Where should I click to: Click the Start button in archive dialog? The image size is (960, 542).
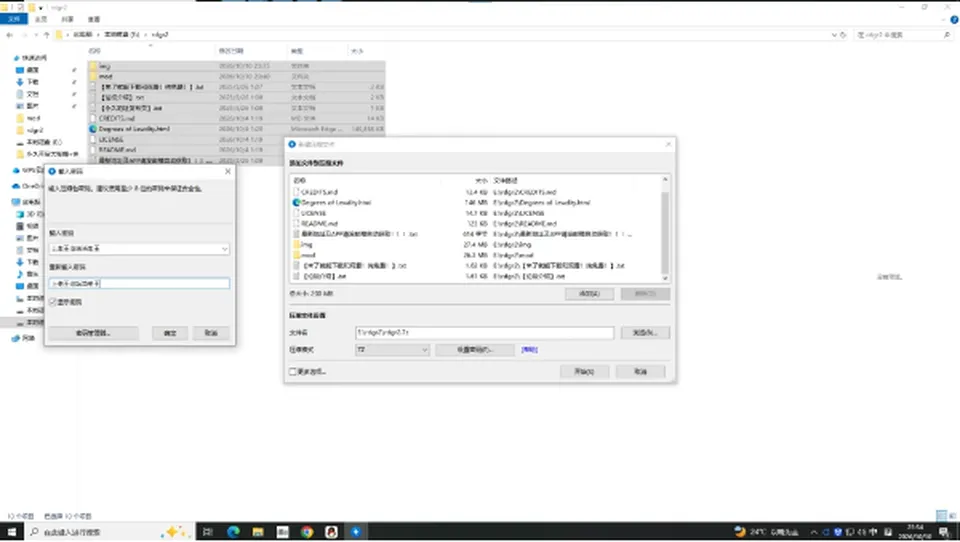point(584,371)
